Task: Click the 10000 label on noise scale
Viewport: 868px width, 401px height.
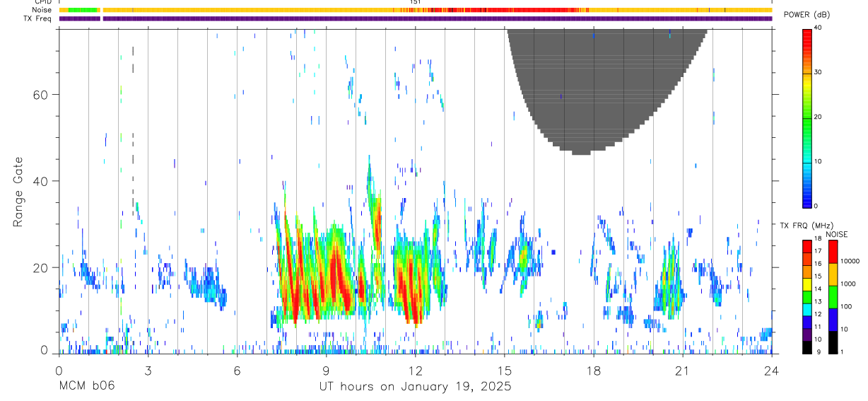Action: 850,261
